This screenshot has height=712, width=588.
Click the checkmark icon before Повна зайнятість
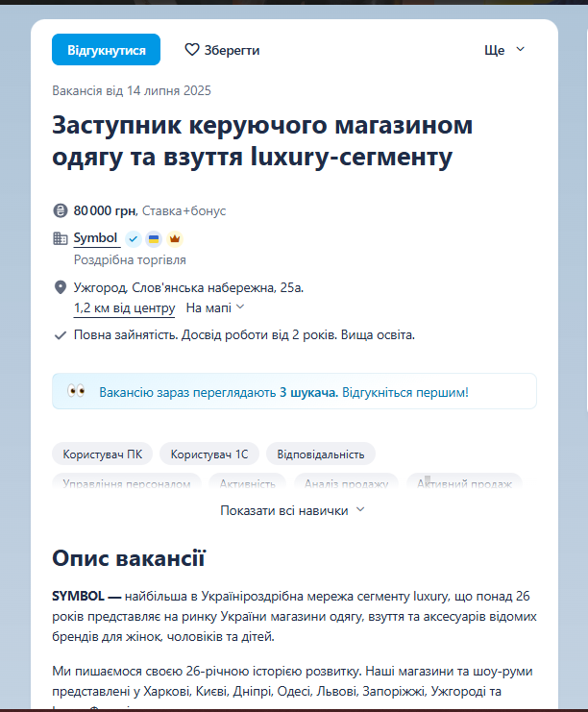tap(61, 335)
